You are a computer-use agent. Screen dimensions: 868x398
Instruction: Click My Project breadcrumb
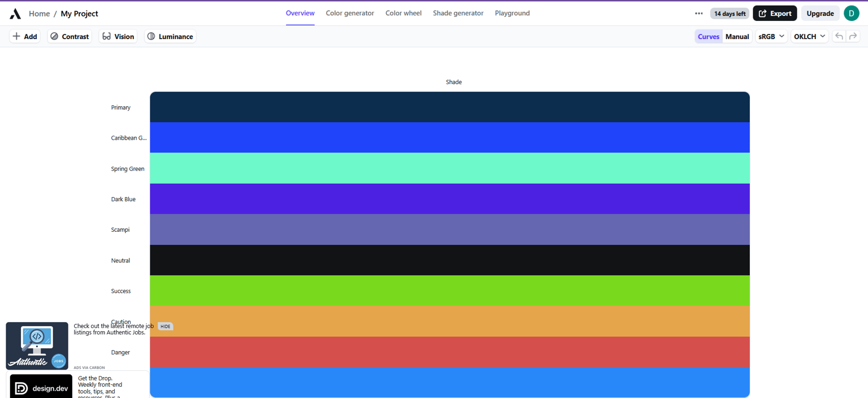tap(80, 14)
